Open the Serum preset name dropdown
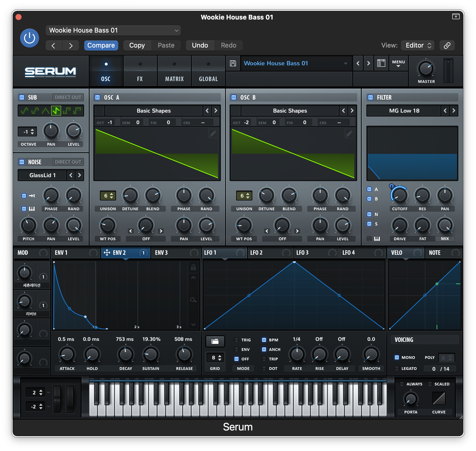 click(296, 63)
